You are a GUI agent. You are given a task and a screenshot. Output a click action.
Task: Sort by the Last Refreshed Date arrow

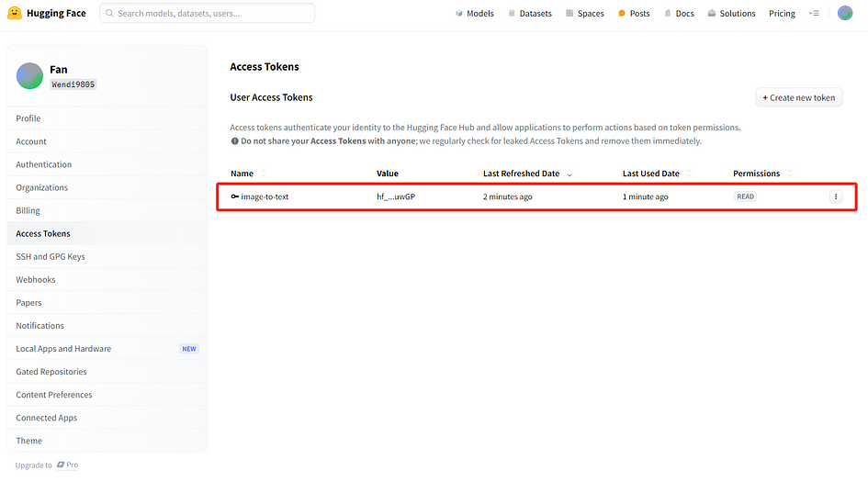pos(569,174)
